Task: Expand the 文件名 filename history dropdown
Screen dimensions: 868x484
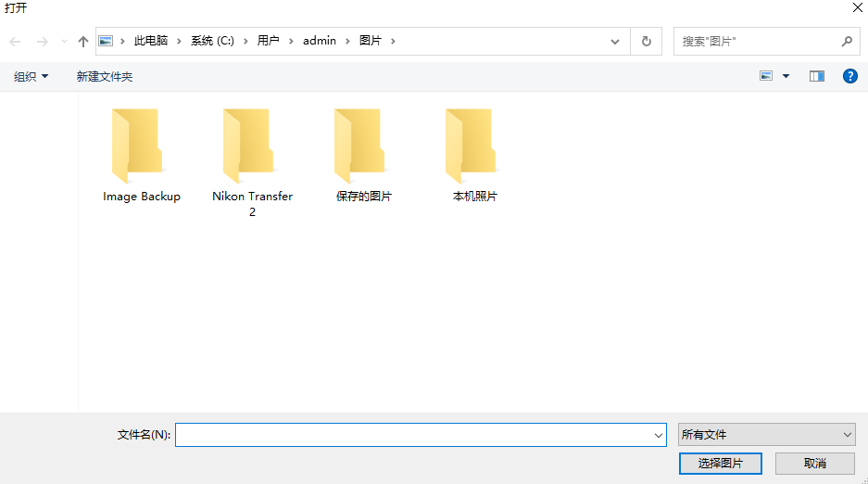Action: (x=659, y=435)
